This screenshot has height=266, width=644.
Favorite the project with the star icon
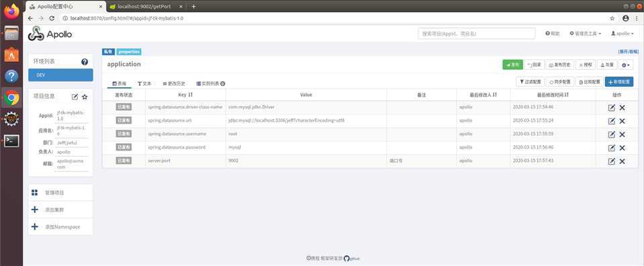tap(85, 97)
